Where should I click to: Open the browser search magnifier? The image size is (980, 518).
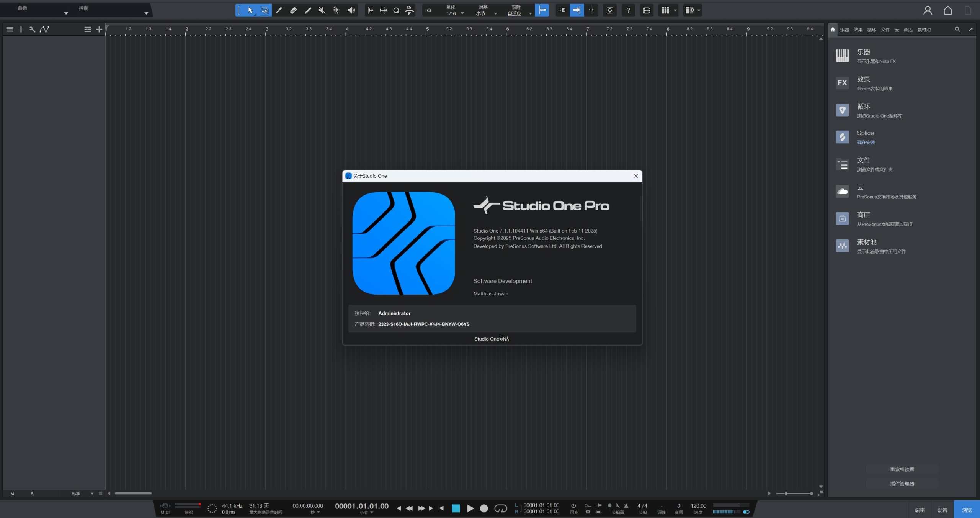click(x=957, y=30)
